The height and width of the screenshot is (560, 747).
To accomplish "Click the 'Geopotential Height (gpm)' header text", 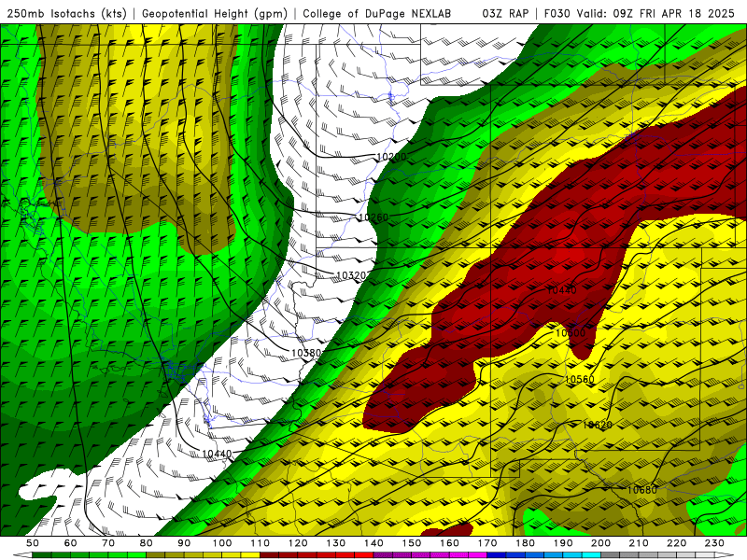I will [x=215, y=14].
